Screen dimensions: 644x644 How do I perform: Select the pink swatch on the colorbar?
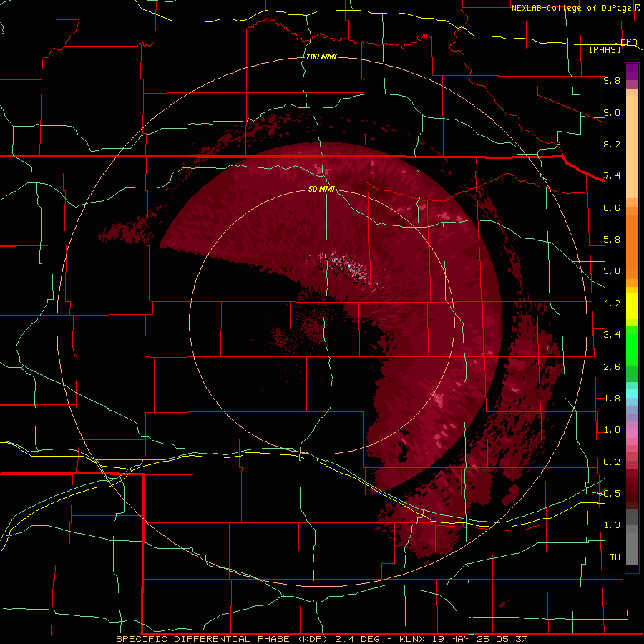tap(632, 434)
